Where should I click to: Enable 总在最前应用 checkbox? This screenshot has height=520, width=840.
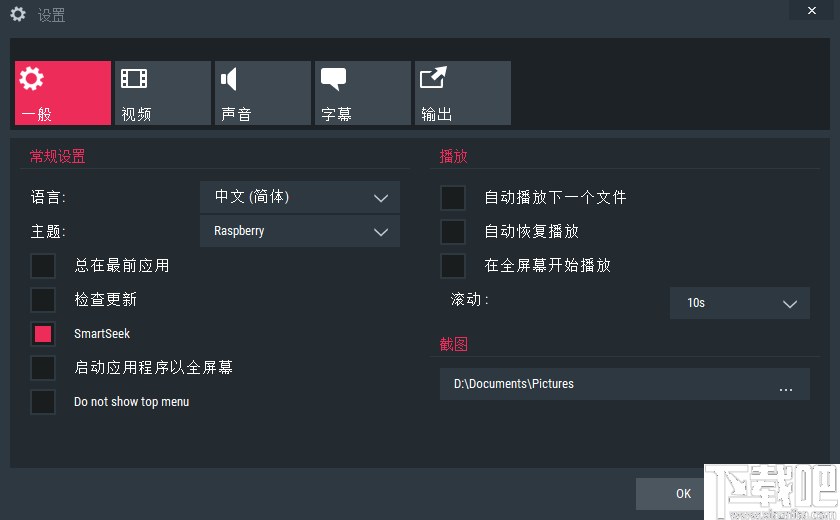pyautogui.click(x=43, y=266)
